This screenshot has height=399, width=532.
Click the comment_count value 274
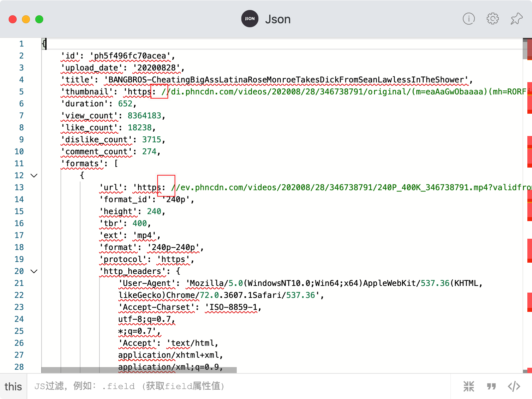click(x=149, y=152)
